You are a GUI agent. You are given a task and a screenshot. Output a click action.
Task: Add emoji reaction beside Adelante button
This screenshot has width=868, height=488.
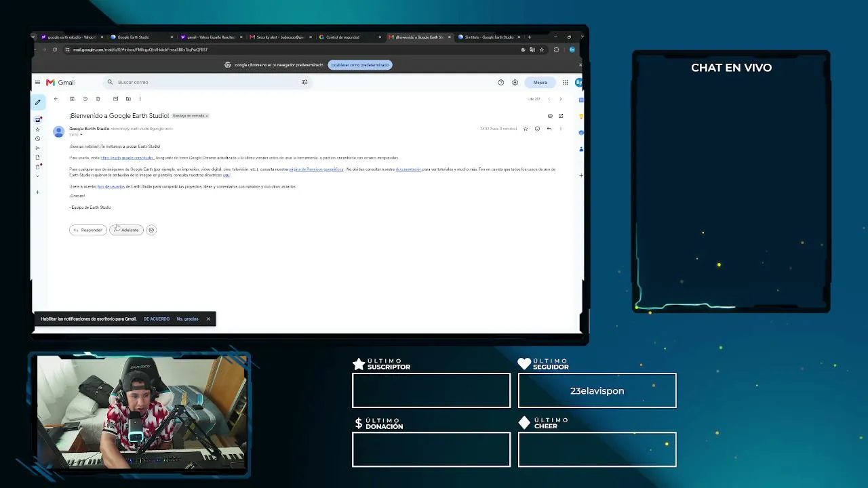(151, 230)
